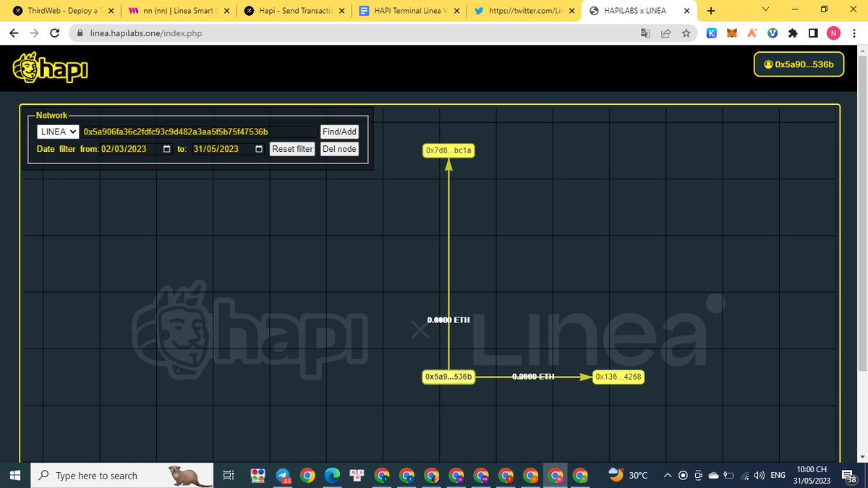Click the Find/Add button
The width and height of the screenshot is (868, 488).
(339, 131)
